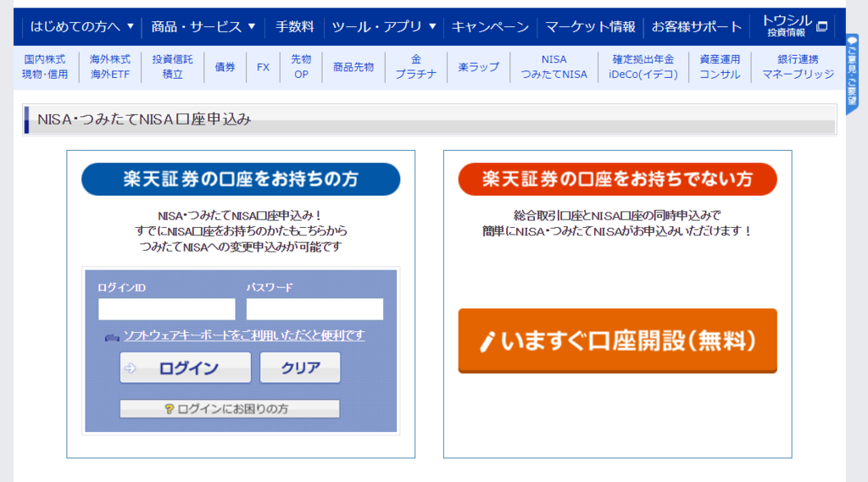This screenshot has width=868, height=482.
Task: Select the 商品先物 tab
Action: (x=353, y=67)
